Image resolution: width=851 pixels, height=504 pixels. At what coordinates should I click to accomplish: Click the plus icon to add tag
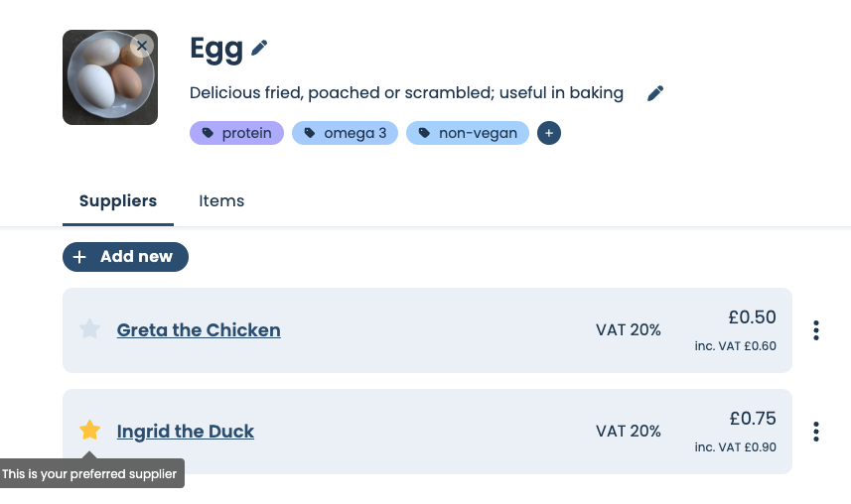pos(549,133)
